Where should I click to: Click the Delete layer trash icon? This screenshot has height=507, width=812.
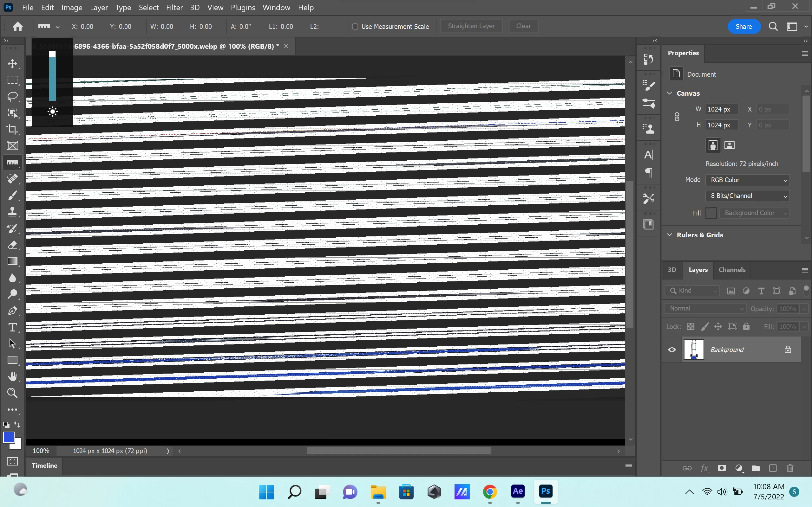(x=790, y=468)
